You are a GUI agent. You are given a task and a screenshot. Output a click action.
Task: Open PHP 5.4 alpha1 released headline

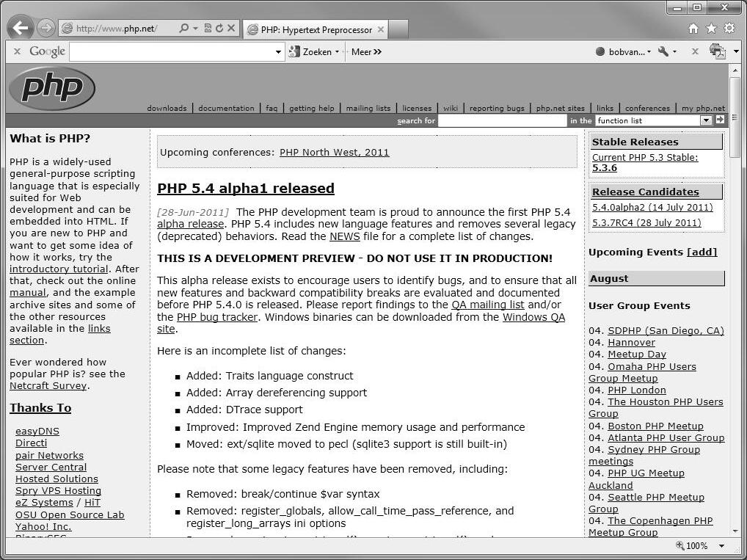tap(246, 188)
